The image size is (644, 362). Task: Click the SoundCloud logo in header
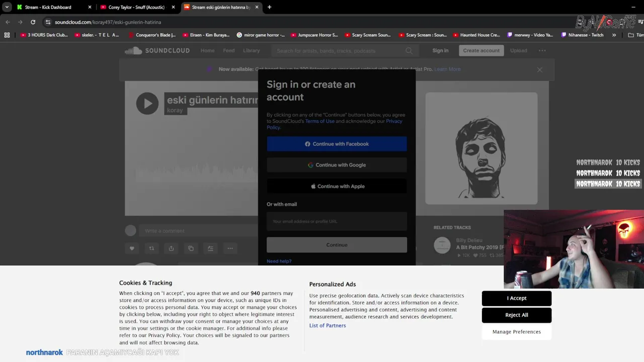point(157,50)
